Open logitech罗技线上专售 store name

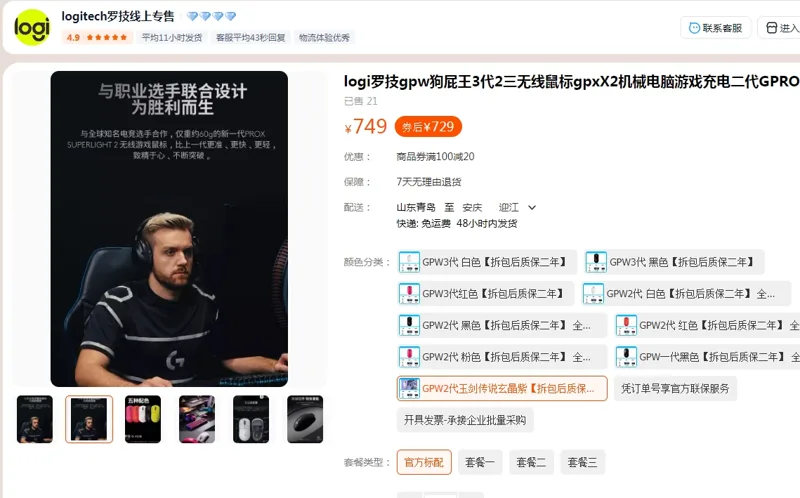click(118, 16)
